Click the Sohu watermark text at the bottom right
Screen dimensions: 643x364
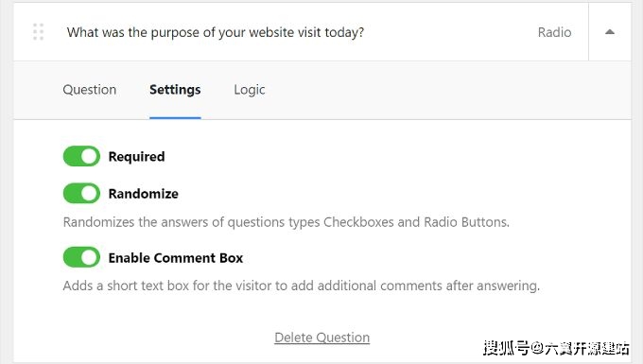click(x=556, y=348)
